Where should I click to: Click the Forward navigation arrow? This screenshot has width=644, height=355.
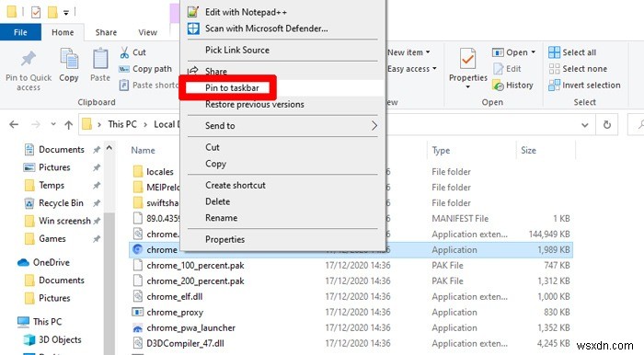pyautogui.click(x=36, y=124)
